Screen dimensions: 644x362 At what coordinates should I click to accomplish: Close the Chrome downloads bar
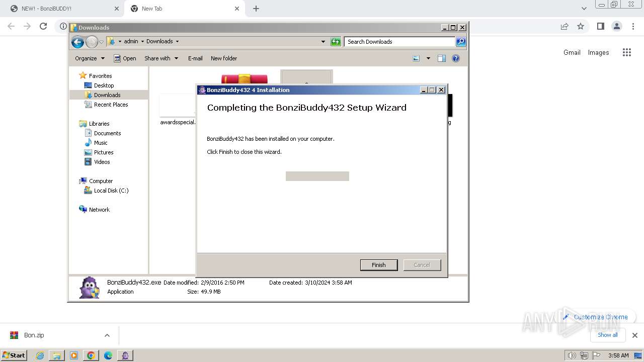click(634, 335)
